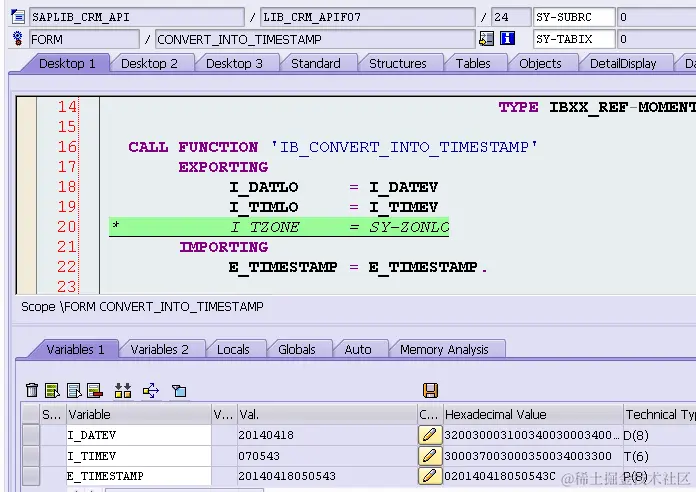
Task: Click the select-all corner cell of variable table
Action: (31, 414)
